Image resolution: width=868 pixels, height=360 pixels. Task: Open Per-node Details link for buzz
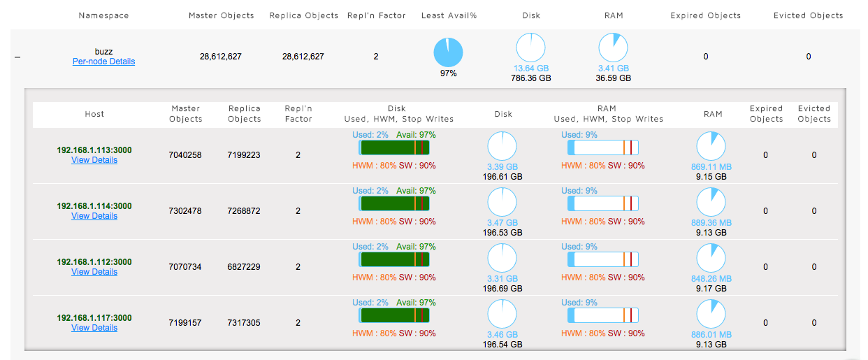pos(103,62)
